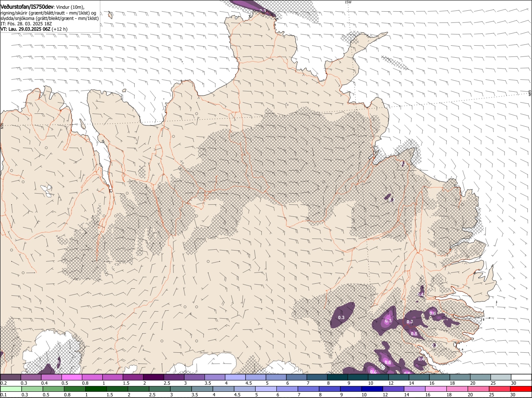Click the '(+12 h)' forecast offset text
Image resolution: width=532 pixels, height=398 pixels.
(60, 29)
